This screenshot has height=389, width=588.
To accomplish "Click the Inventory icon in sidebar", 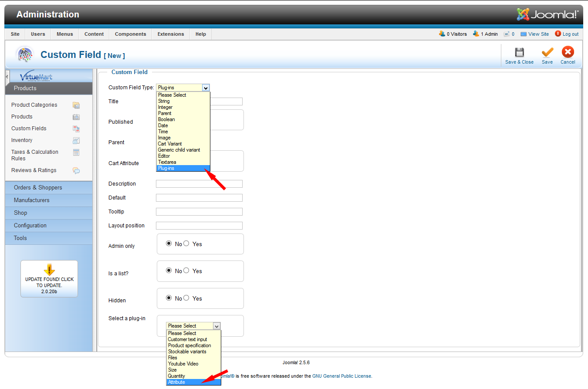I will [76, 140].
